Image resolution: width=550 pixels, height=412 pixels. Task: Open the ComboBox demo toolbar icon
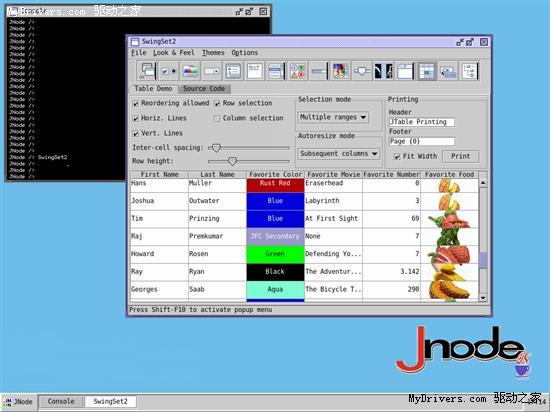tap(212, 71)
